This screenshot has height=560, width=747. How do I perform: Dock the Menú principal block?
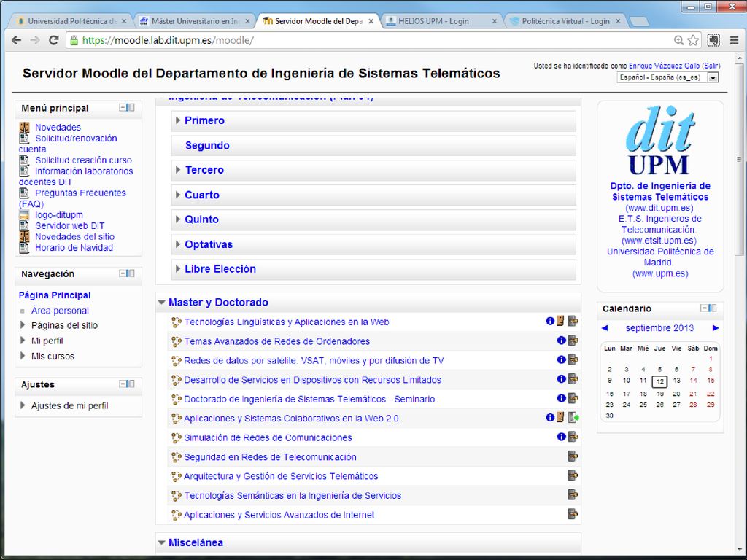click(x=131, y=108)
